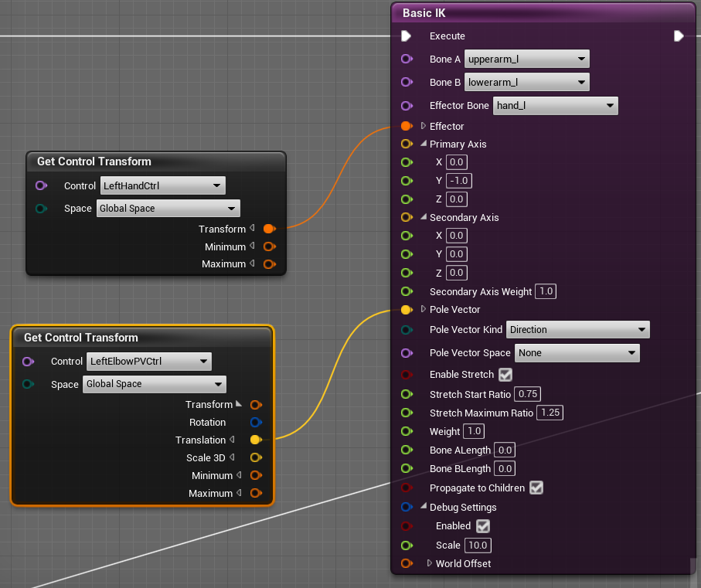701x588 pixels.
Task: Click the Bone B input pin
Action: 407,82
